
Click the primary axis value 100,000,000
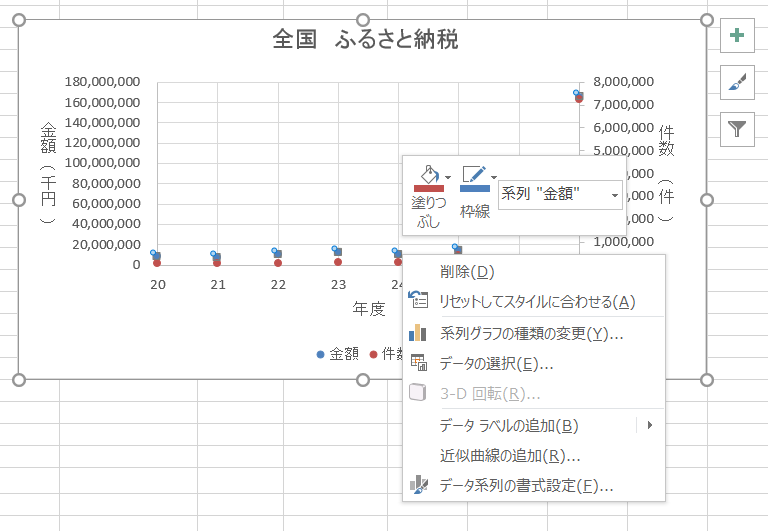coord(102,163)
